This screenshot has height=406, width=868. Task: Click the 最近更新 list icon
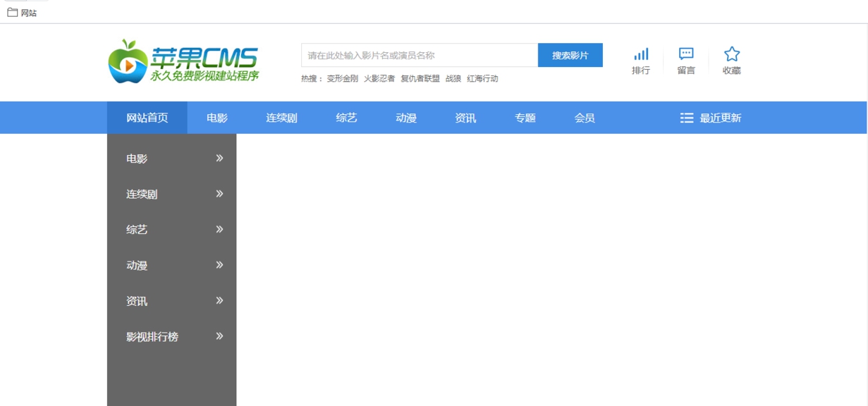(x=686, y=118)
